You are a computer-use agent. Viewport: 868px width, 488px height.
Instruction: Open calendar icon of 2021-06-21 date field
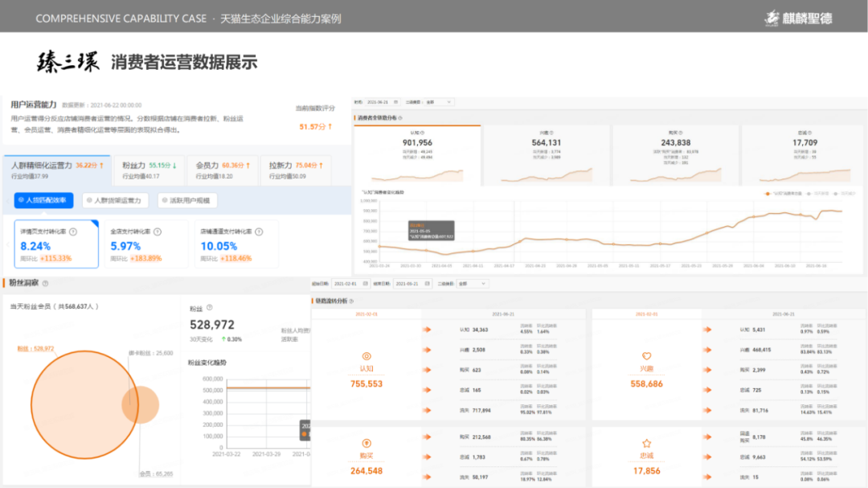tap(395, 102)
